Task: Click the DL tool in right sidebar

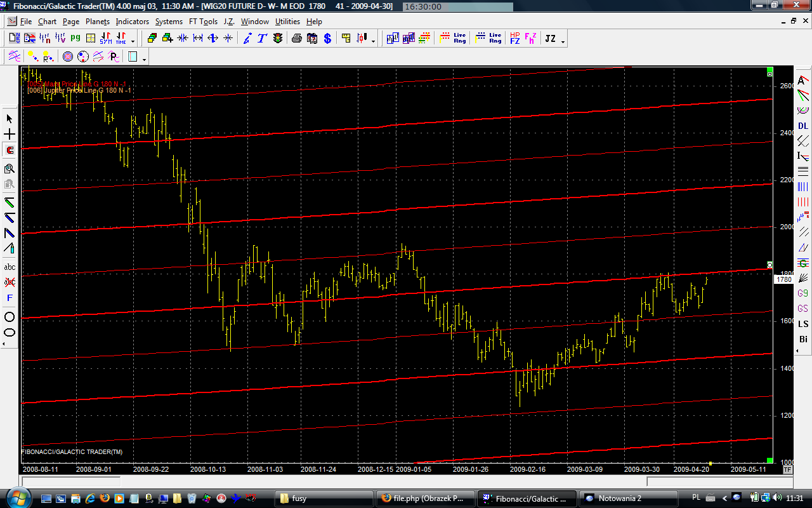Action: tap(803, 126)
